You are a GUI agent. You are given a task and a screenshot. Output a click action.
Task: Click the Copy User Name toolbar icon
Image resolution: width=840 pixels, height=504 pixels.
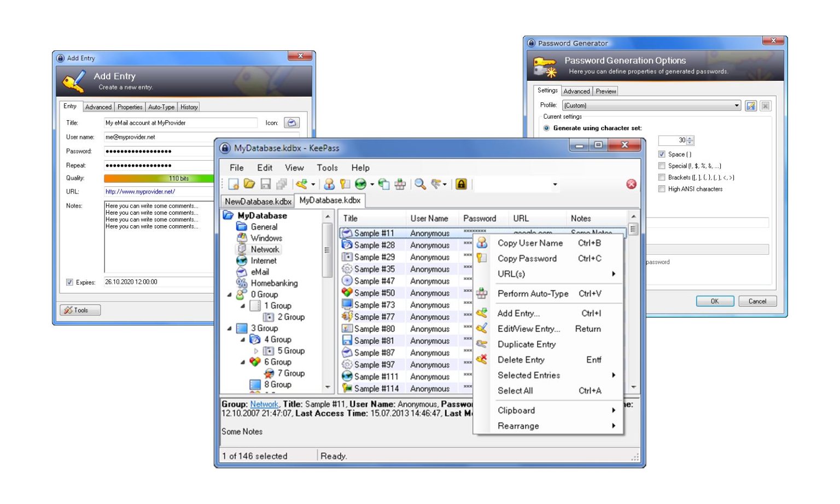(x=329, y=184)
